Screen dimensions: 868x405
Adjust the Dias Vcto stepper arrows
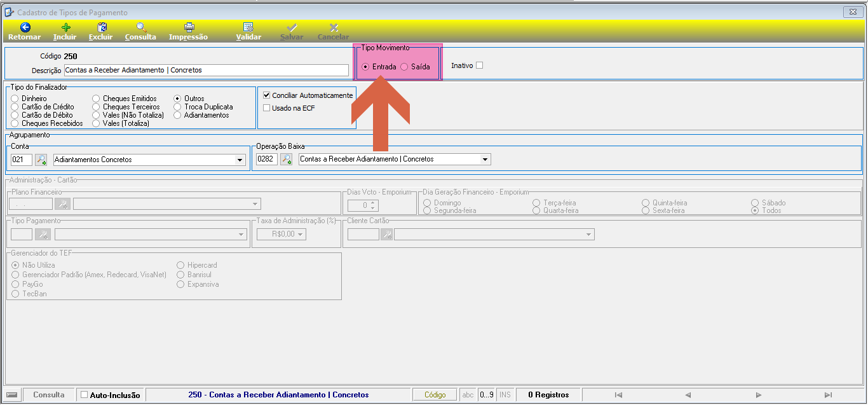click(374, 205)
